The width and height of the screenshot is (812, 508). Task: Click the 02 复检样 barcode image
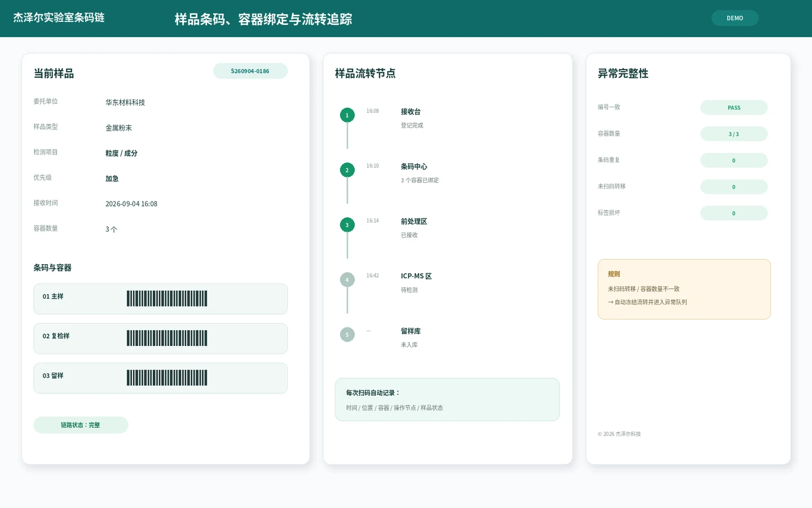click(167, 338)
